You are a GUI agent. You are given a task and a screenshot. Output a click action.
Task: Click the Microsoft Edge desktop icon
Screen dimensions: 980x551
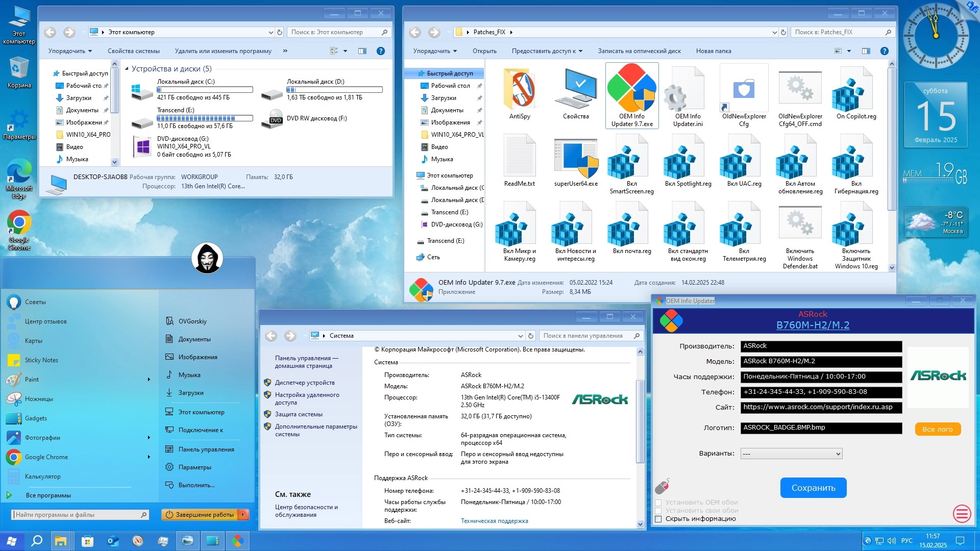[x=19, y=171]
